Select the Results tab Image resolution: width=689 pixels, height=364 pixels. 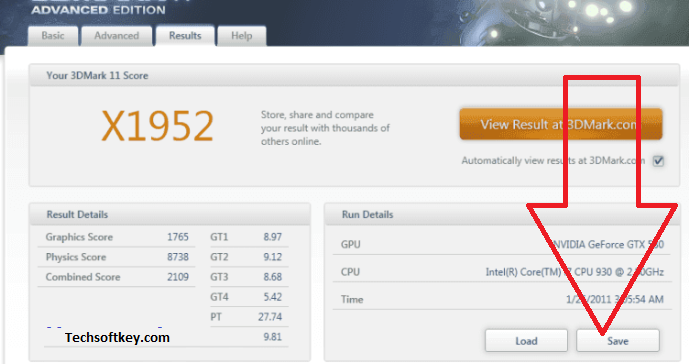coord(185,36)
